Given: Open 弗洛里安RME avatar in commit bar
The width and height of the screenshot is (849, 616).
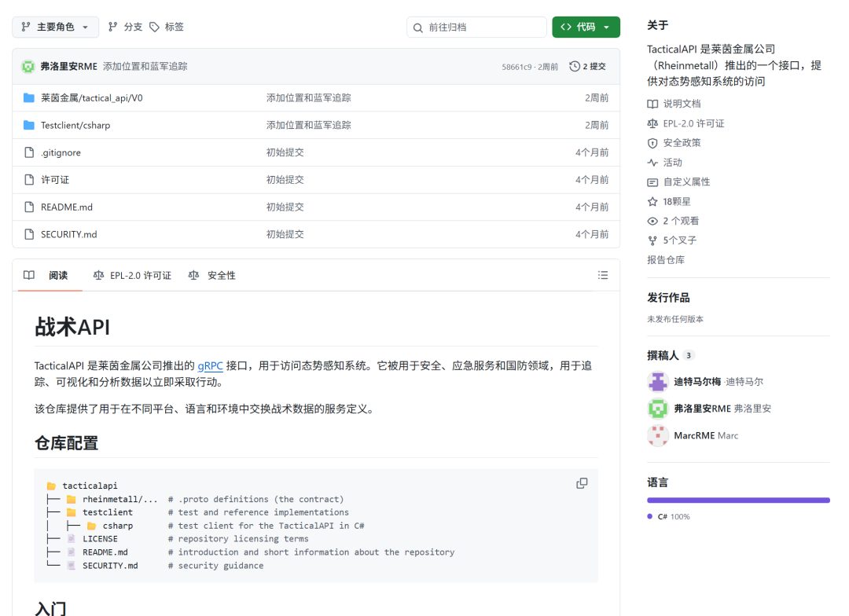Looking at the screenshot, I should tap(28, 66).
